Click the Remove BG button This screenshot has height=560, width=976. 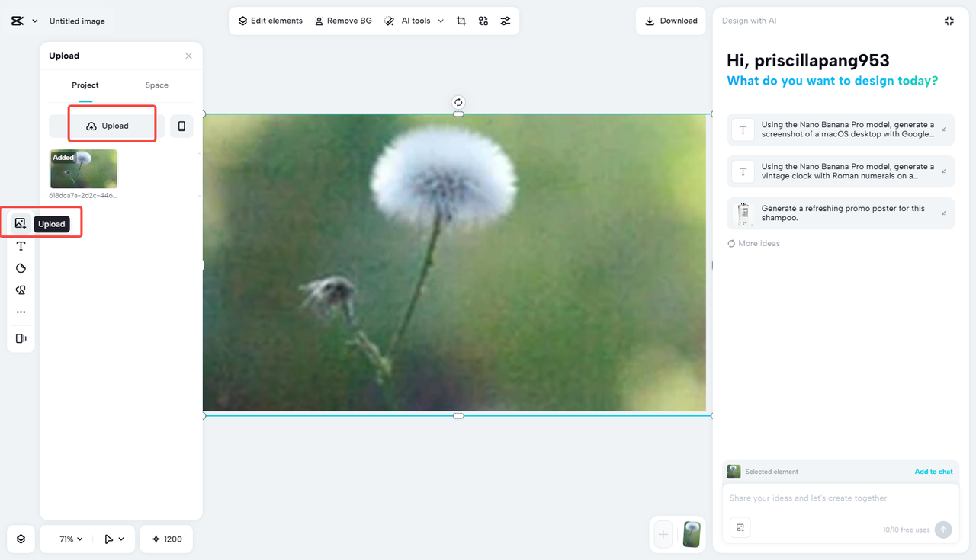tap(343, 21)
